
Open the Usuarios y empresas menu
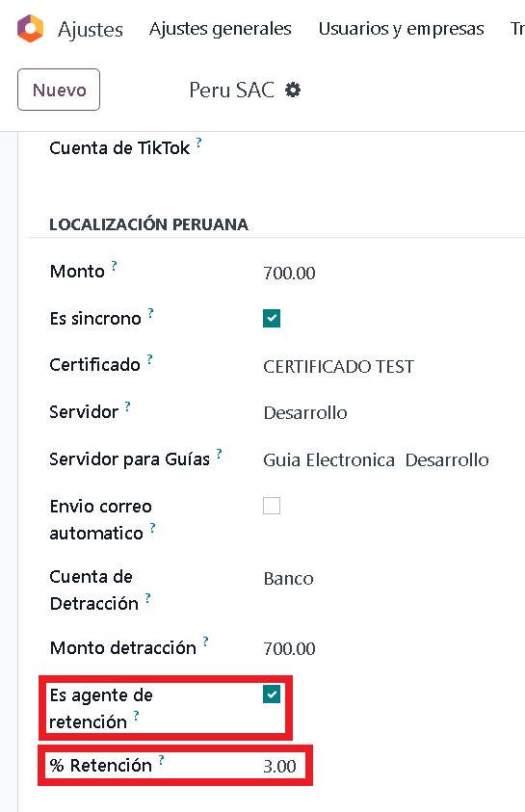pyautogui.click(x=402, y=29)
